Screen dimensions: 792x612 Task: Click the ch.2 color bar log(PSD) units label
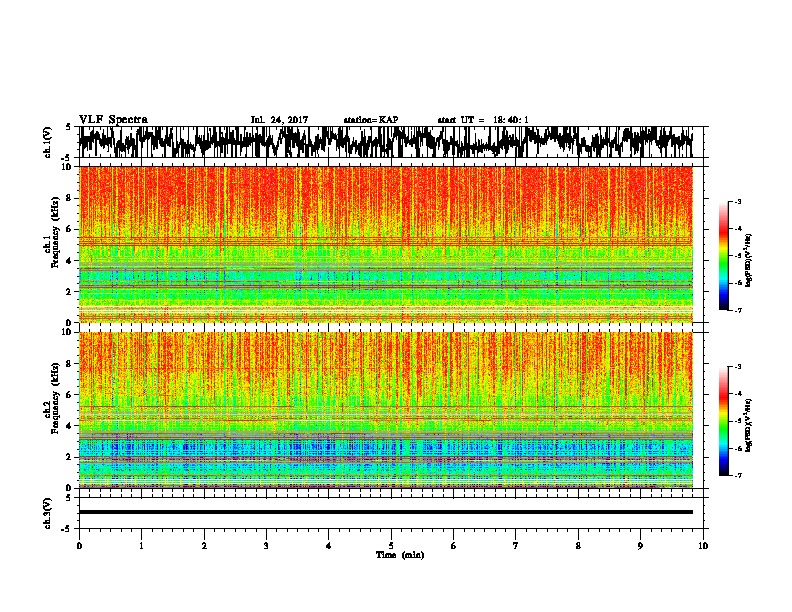pyautogui.click(x=749, y=426)
